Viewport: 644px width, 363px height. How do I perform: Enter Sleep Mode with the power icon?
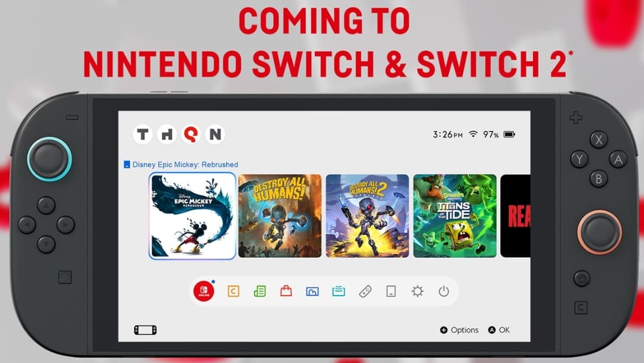point(443,291)
